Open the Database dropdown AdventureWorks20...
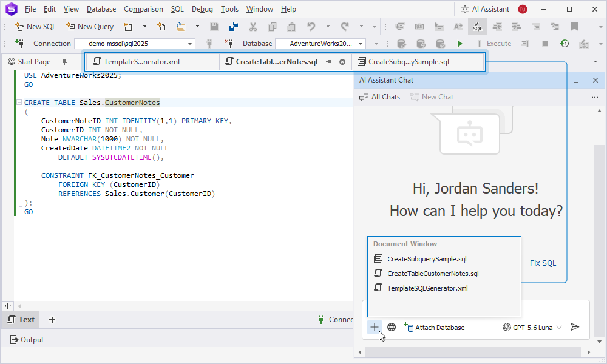The image size is (607, 364). point(320,44)
